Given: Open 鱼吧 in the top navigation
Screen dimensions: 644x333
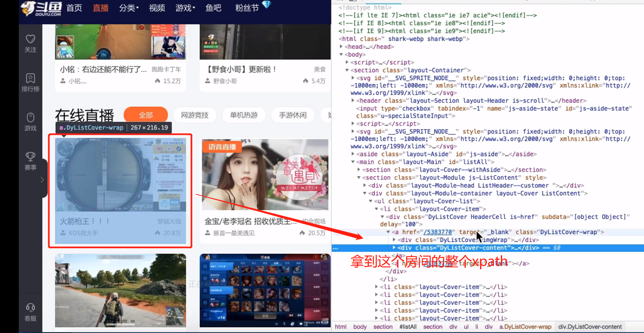Looking at the screenshot, I should [213, 8].
